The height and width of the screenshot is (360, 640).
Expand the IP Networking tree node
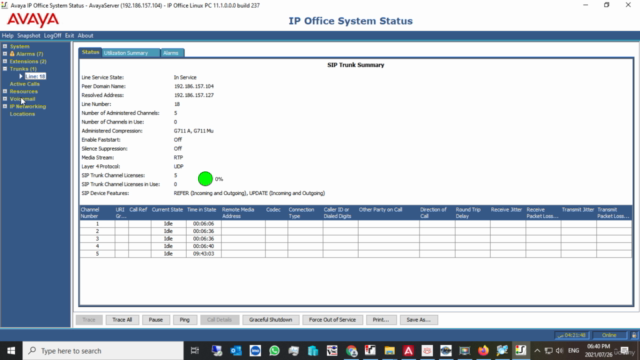point(5,107)
